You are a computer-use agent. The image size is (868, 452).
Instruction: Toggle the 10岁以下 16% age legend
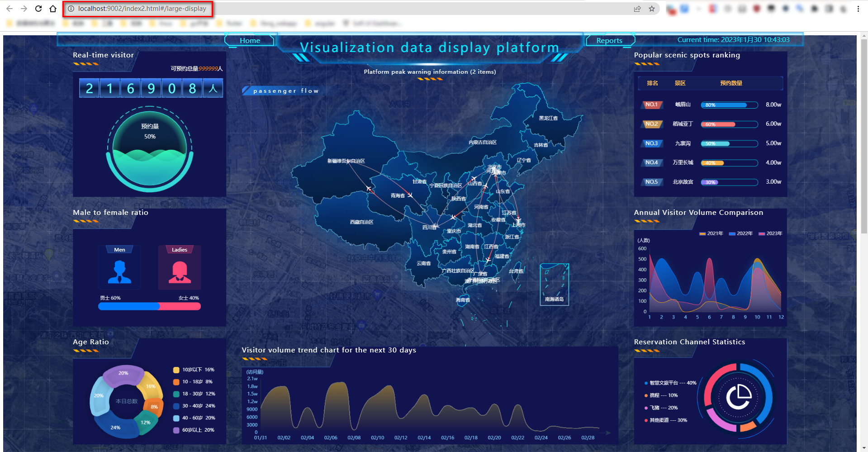194,370
